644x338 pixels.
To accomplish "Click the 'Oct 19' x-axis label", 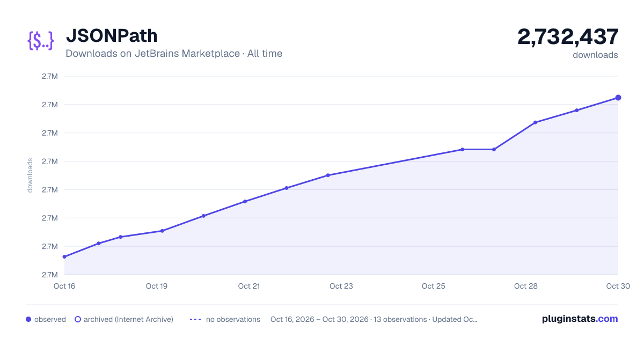I will point(157,286).
